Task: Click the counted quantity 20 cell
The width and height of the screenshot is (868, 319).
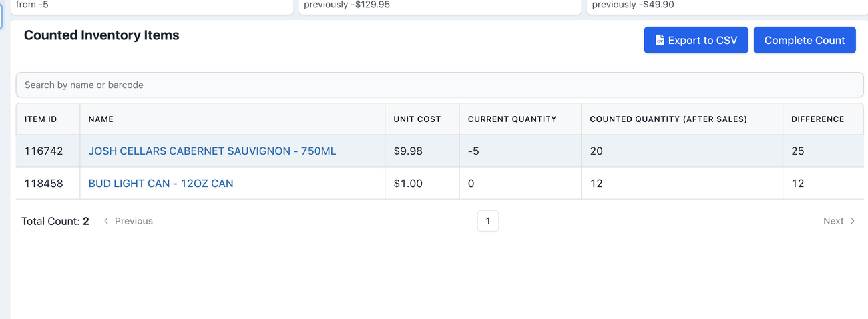Action: click(x=596, y=151)
